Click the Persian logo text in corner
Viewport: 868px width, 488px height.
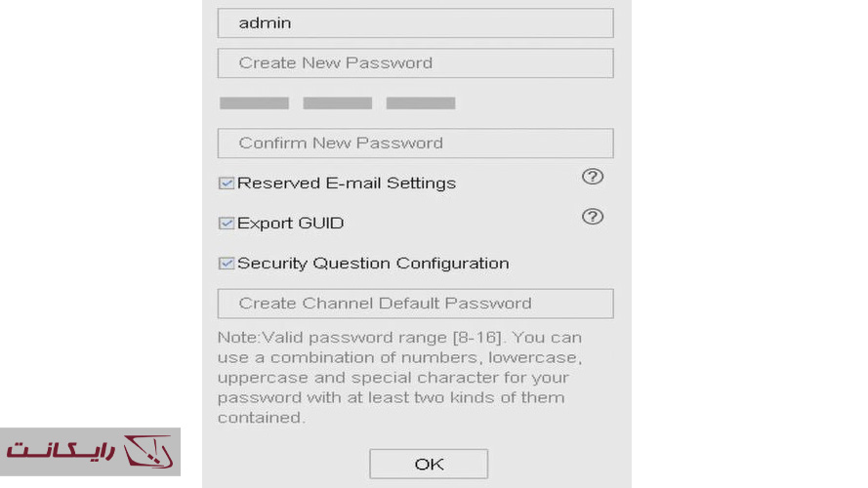pyautogui.click(x=61, y=452)
